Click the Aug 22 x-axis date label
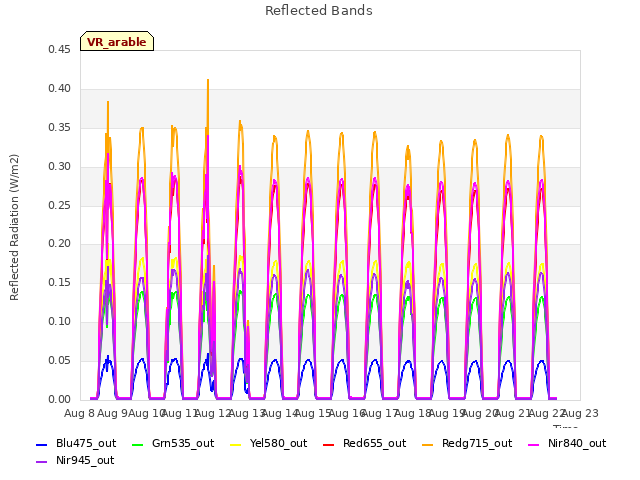 pos(547,413)
